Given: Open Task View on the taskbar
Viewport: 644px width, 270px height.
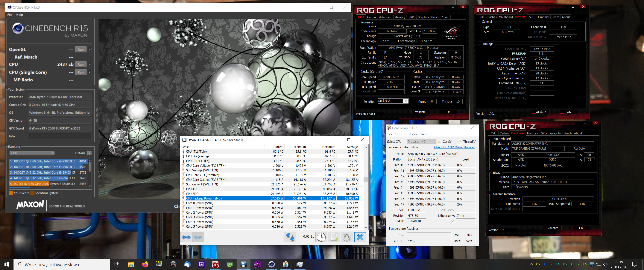Looking at the screenshot, I should click(117, 265).
